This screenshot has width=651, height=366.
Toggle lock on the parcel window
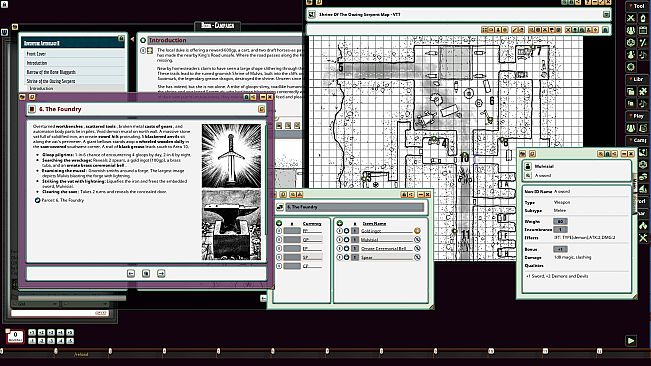pos(404,194)
